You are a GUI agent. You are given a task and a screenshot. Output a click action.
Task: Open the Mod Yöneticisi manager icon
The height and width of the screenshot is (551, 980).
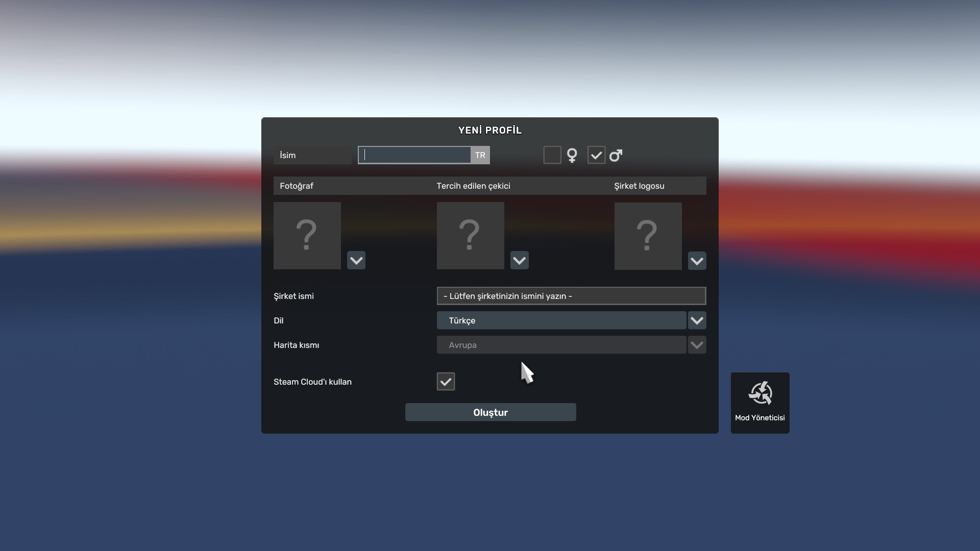[x=760, y=394]
